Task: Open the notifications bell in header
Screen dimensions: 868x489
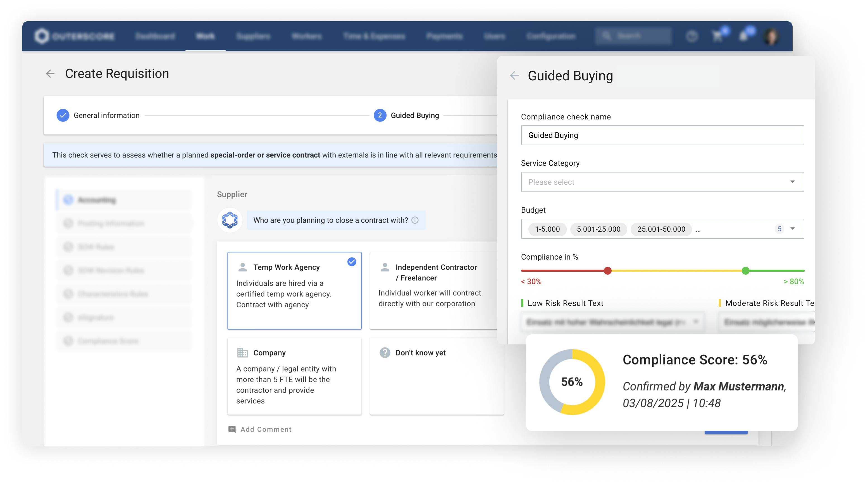Action: click(x=744, y=36)
